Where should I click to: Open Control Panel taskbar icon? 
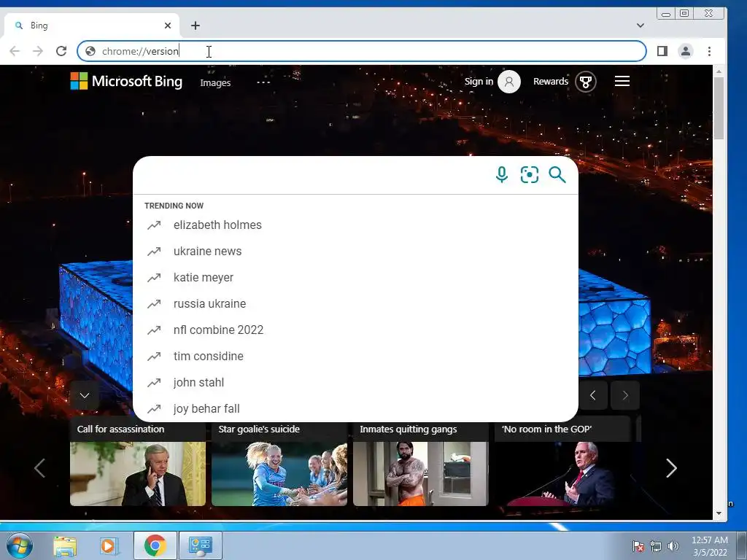click(200, 545)
